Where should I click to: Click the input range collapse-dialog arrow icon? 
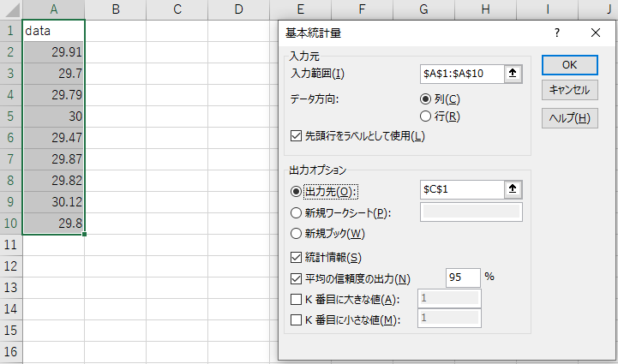pos(513,74)
